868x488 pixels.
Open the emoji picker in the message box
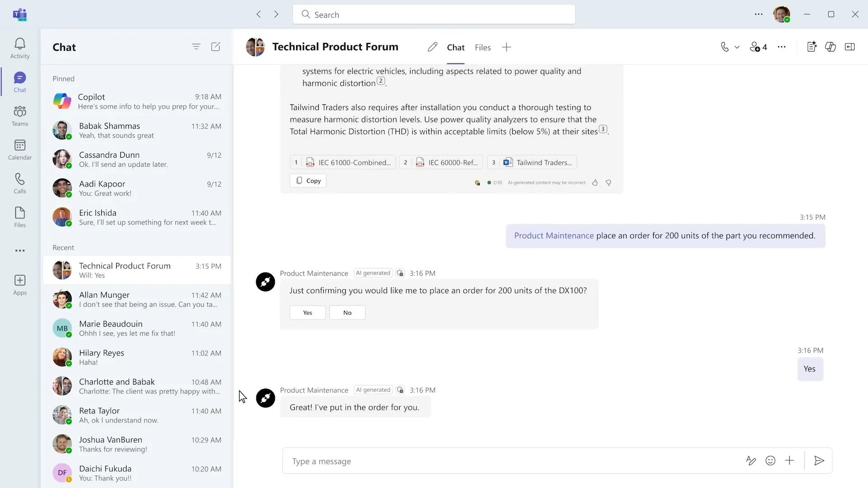[770, 460]
